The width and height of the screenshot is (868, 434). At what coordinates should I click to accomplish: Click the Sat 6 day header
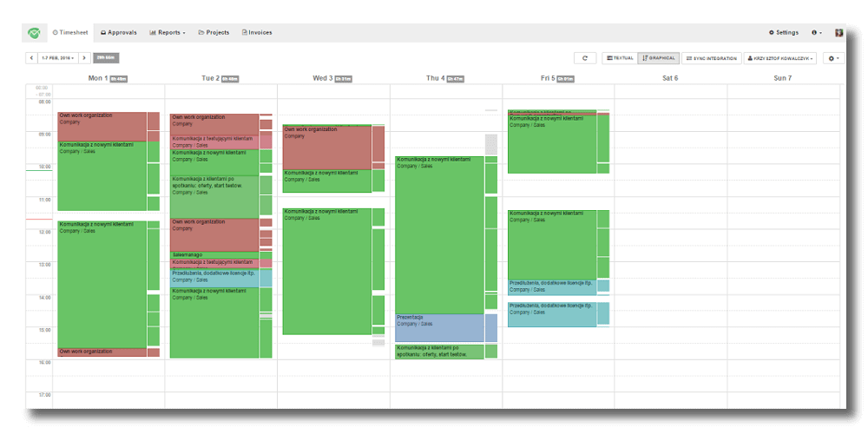(670, 78)
